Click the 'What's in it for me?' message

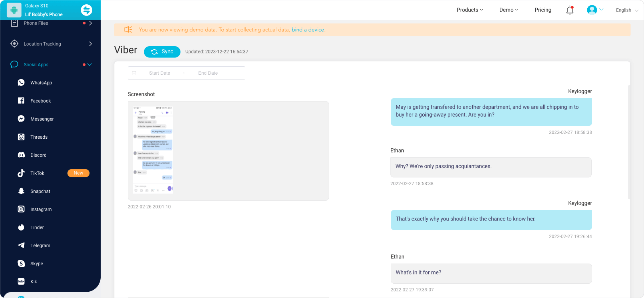[491, 273]
